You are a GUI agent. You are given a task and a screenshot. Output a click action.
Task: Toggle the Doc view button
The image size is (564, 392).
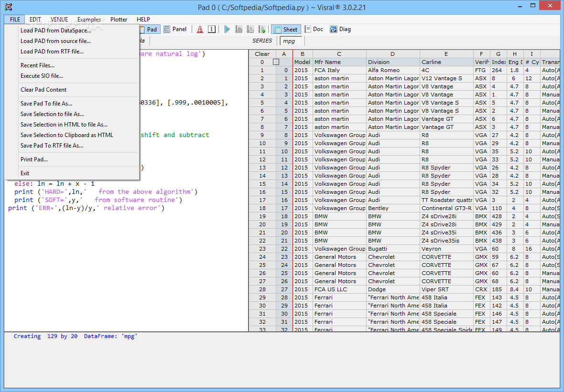coord(314,30)
